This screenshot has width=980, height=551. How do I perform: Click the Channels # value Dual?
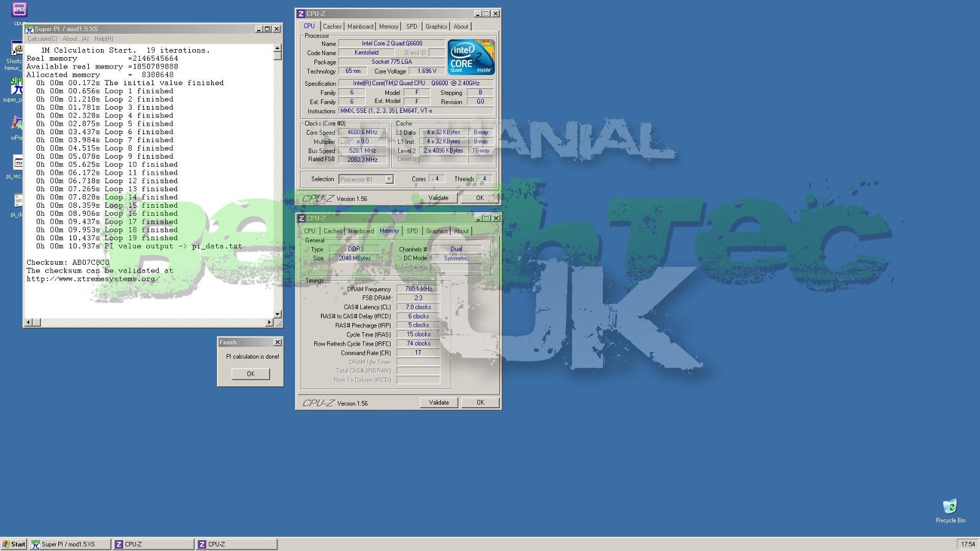(456, 249)
